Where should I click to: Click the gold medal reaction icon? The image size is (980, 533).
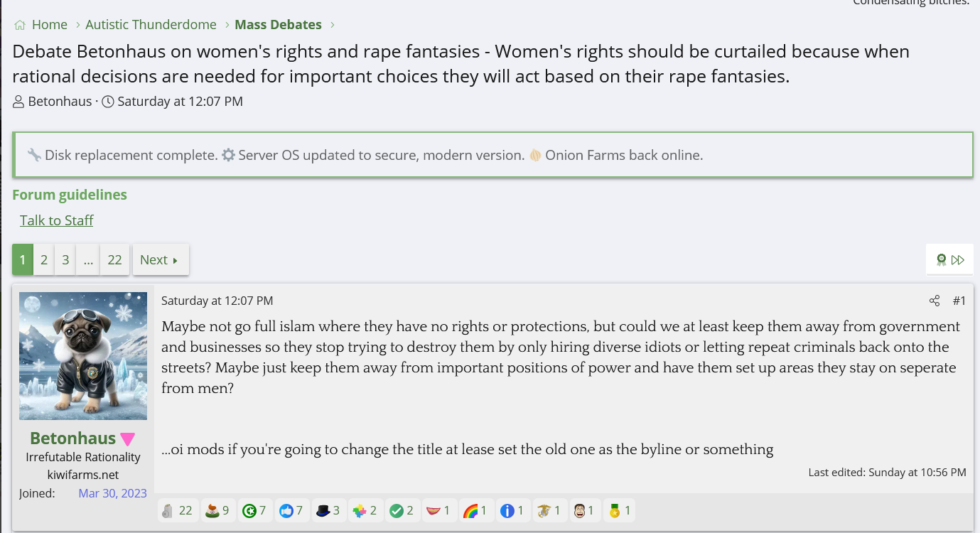pyautogui.click(x=615, y=510)
